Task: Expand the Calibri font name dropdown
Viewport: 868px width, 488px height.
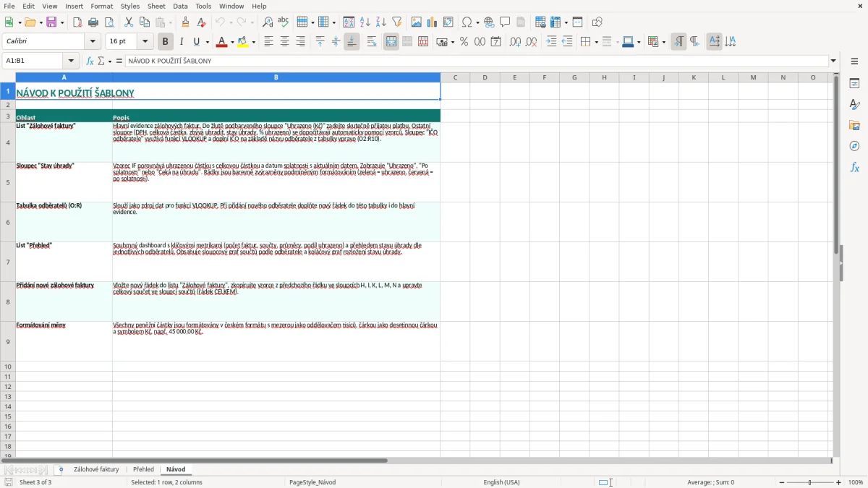Action: [93, 42]
